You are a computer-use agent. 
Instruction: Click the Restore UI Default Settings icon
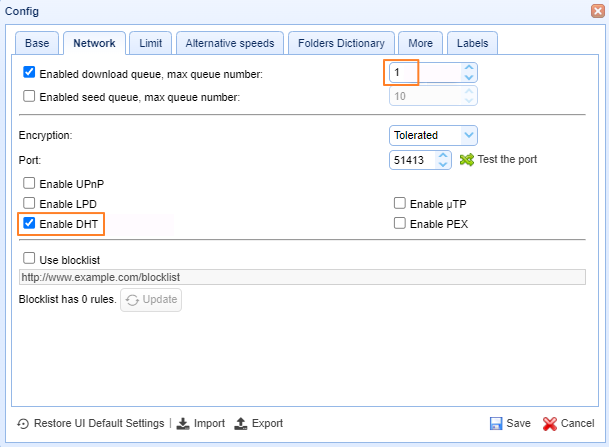[23, 423]
